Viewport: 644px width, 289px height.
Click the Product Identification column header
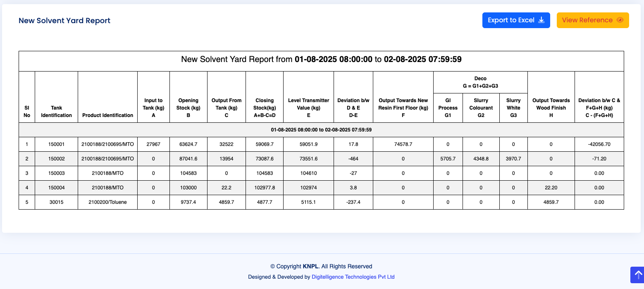[x=107, y=115]
